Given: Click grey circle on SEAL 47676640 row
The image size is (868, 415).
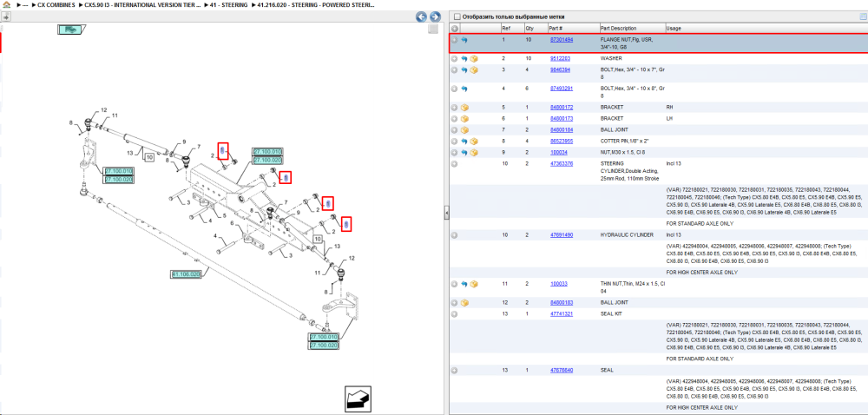Looking at the screenshot, I should click(x=455, y=370).
